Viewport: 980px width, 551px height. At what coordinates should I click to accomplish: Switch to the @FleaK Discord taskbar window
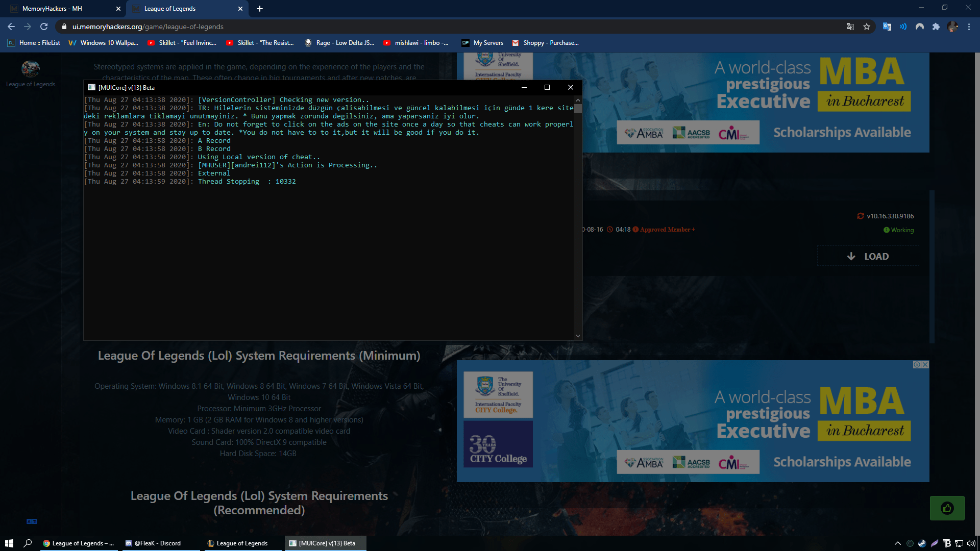[160, 543]
